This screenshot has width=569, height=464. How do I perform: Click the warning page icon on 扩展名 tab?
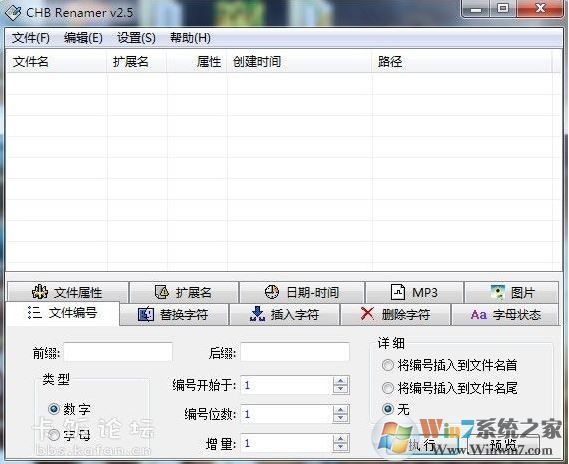161,292
